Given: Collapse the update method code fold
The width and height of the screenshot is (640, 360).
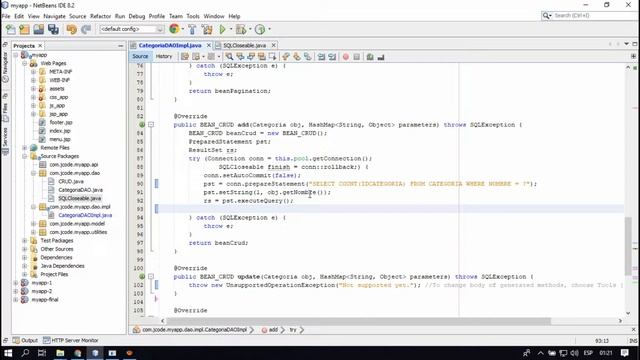Looking at the screenshot, I should 151,276.
